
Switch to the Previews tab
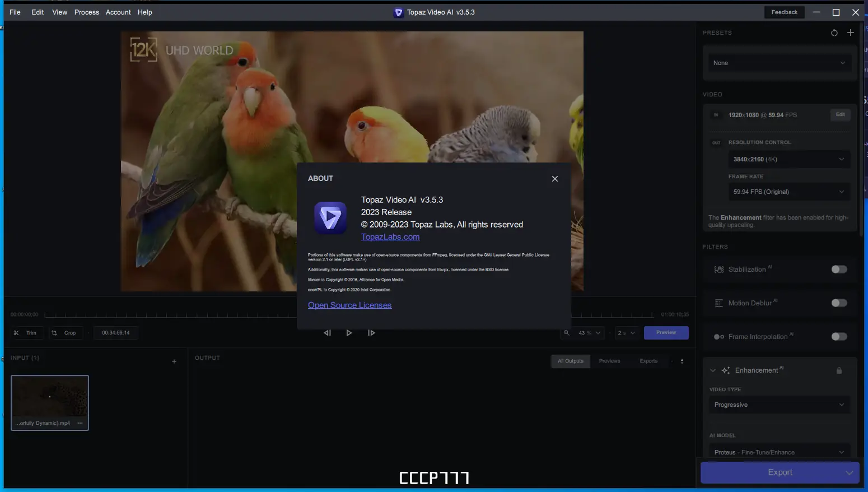click(x=609, y=361)
